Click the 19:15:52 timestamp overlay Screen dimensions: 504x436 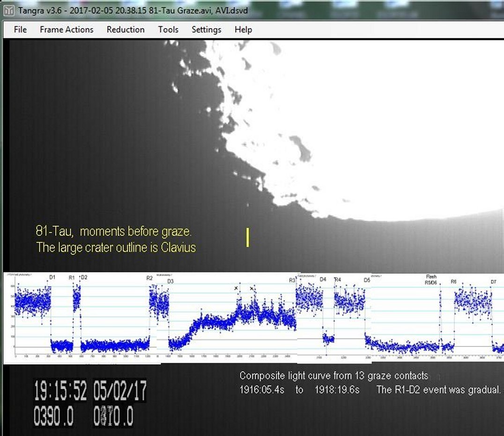(60, 391)
